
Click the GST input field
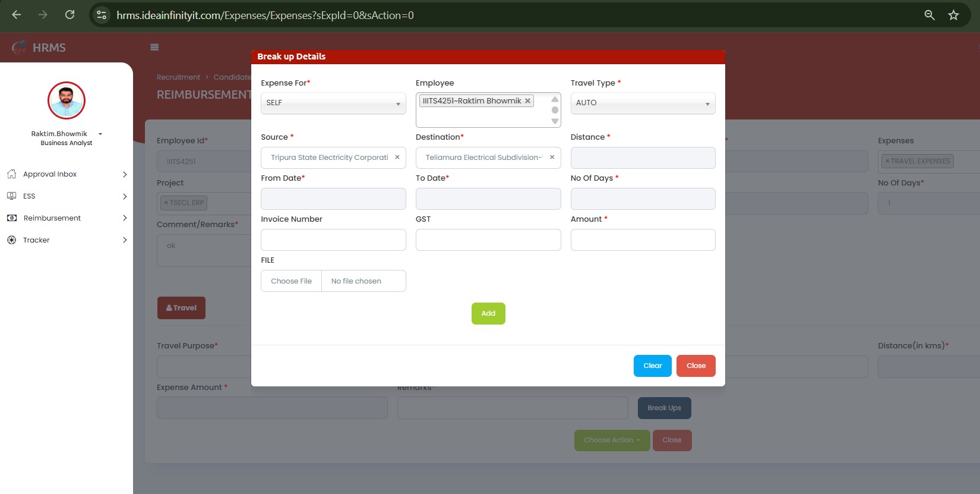tap(488, 240)
